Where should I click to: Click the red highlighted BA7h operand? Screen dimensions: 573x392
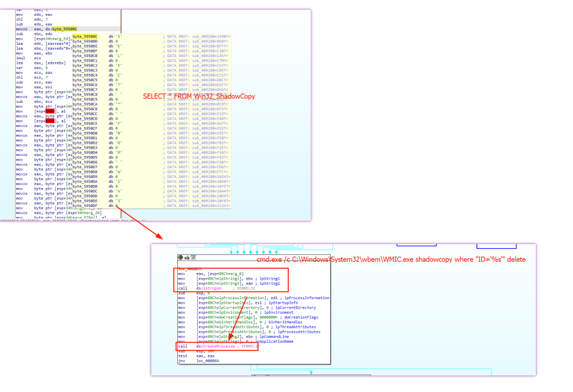tap(50, 121)
